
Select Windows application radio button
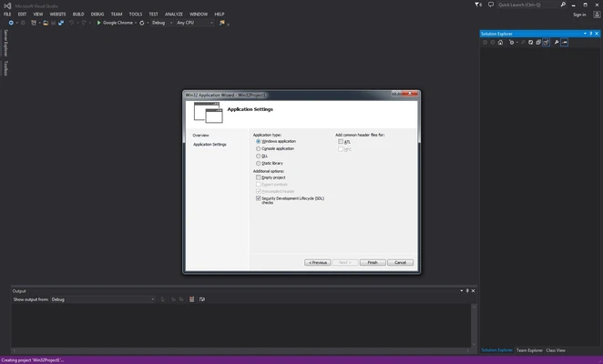(258, 141)
